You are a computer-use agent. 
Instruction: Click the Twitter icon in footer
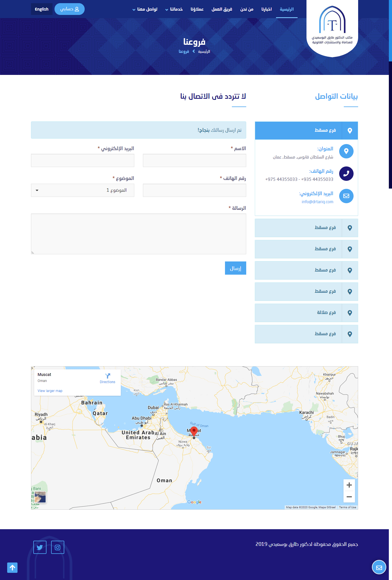(40, 547)
